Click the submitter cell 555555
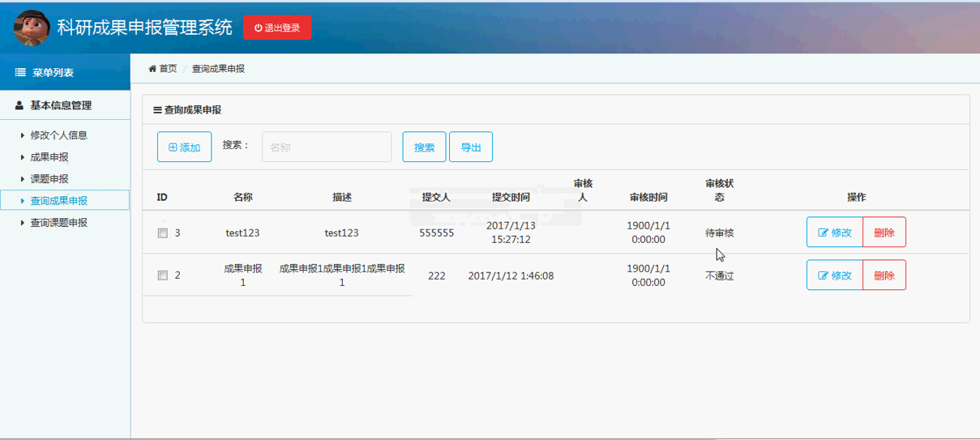 tap(436, 233)
